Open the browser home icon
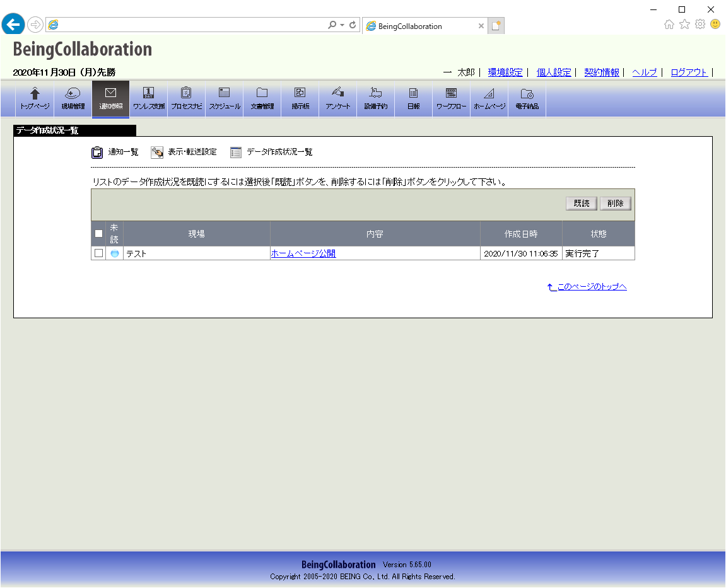 point(669,25)
